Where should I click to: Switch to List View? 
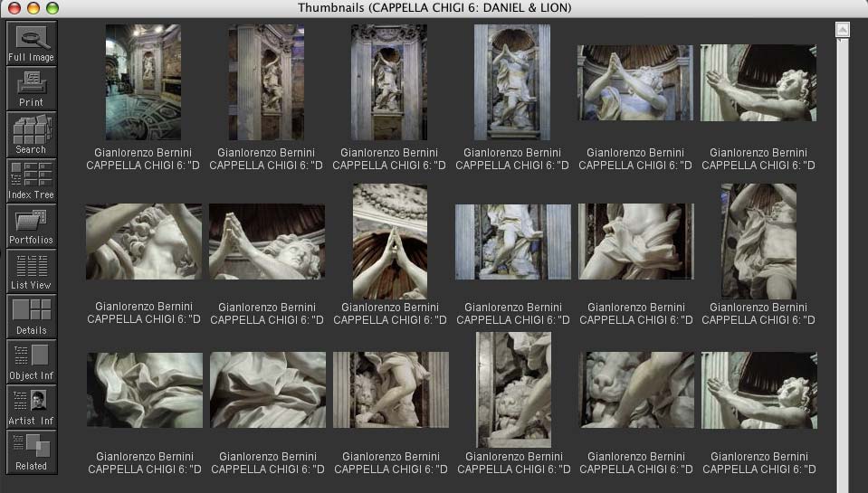[32, 270]
